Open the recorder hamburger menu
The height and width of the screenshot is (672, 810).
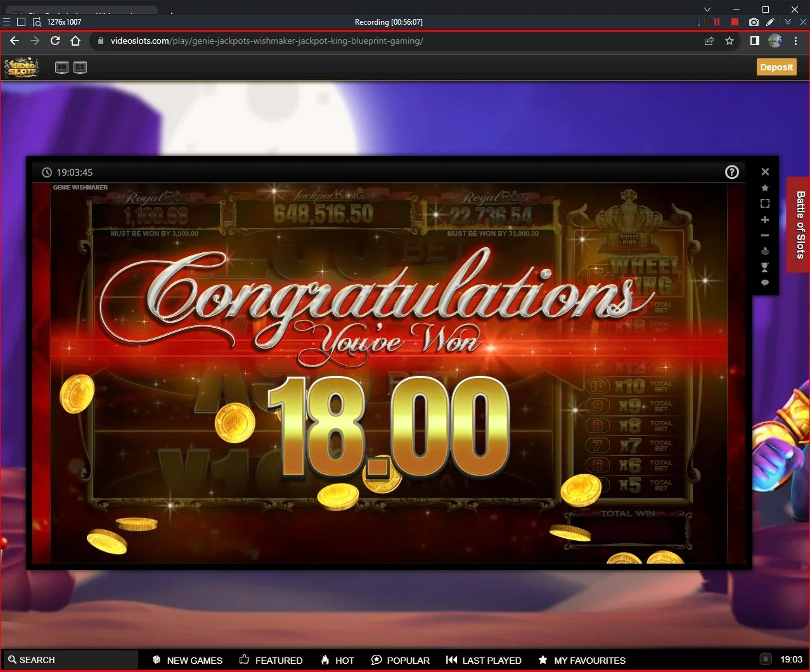pyautogui.click(x=6, y=22)
